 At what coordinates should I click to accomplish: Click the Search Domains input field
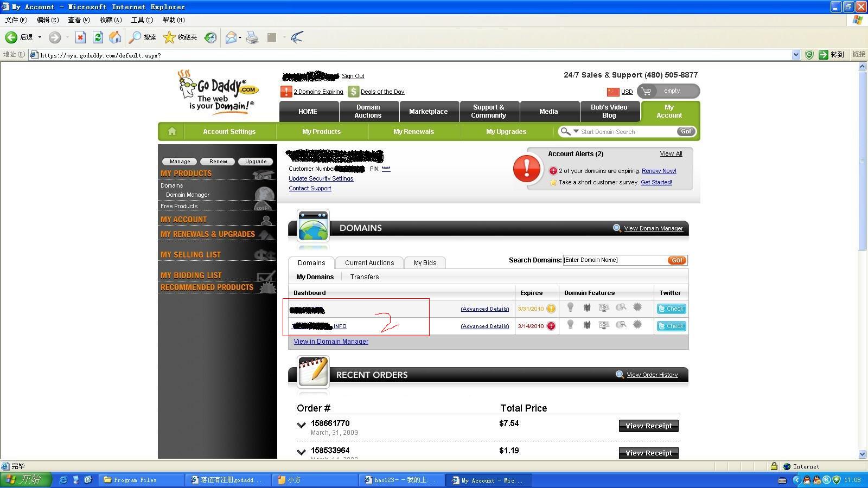[x=615, y=260]
